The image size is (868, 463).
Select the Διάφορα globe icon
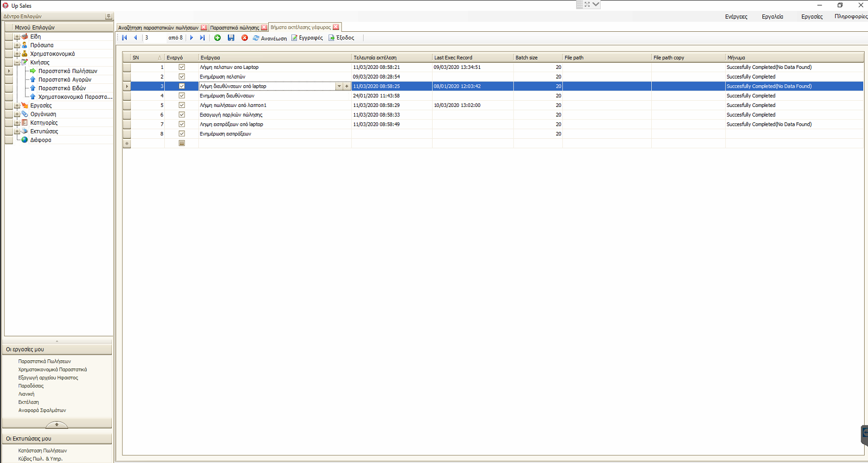[25, 140]
